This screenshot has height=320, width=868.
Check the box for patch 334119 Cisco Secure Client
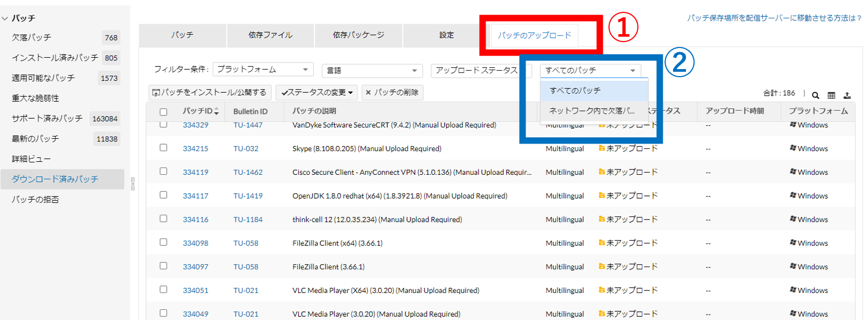tap(164, 172)
